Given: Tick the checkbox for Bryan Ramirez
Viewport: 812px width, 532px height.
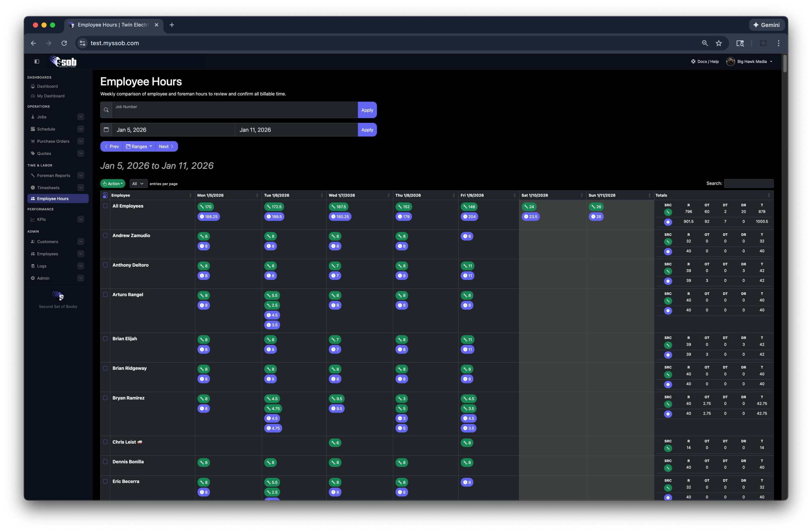Looking at the screenshot, I should 105,398.
